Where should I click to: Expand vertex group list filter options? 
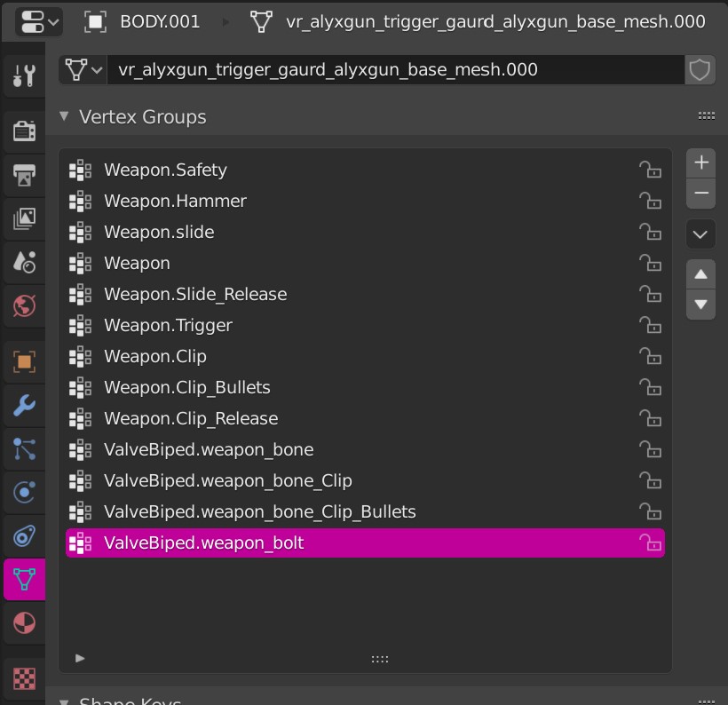80,658
